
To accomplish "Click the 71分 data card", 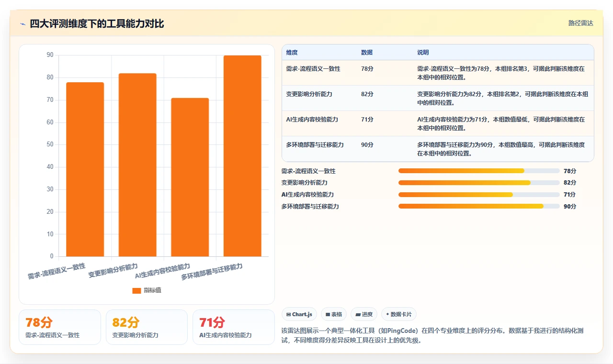I will pyautogui.click(x=234, y=327).
